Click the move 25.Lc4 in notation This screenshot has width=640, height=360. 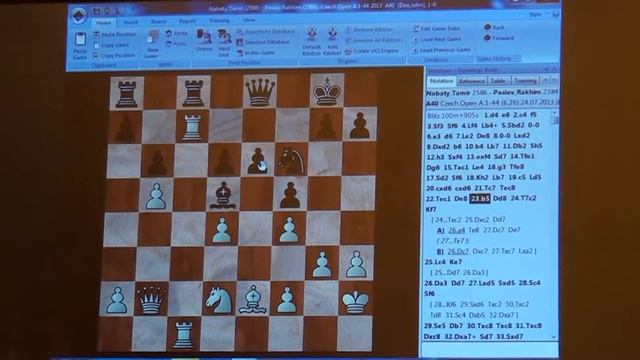point(436,262)
